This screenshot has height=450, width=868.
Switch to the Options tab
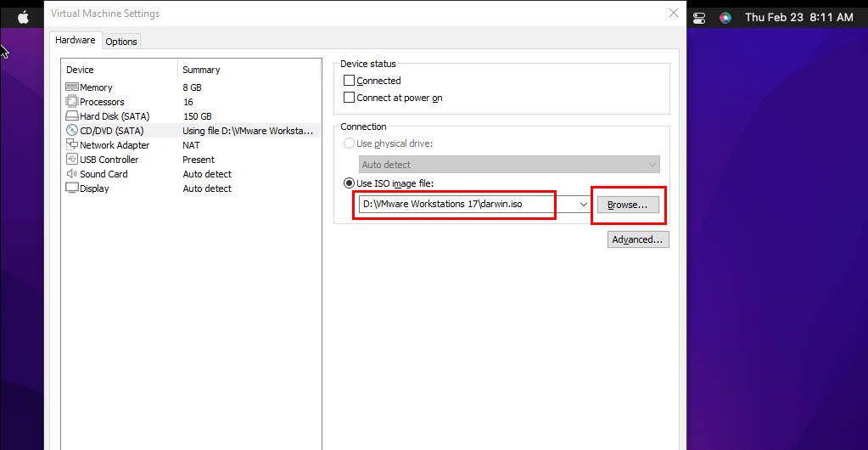(121, 42)
